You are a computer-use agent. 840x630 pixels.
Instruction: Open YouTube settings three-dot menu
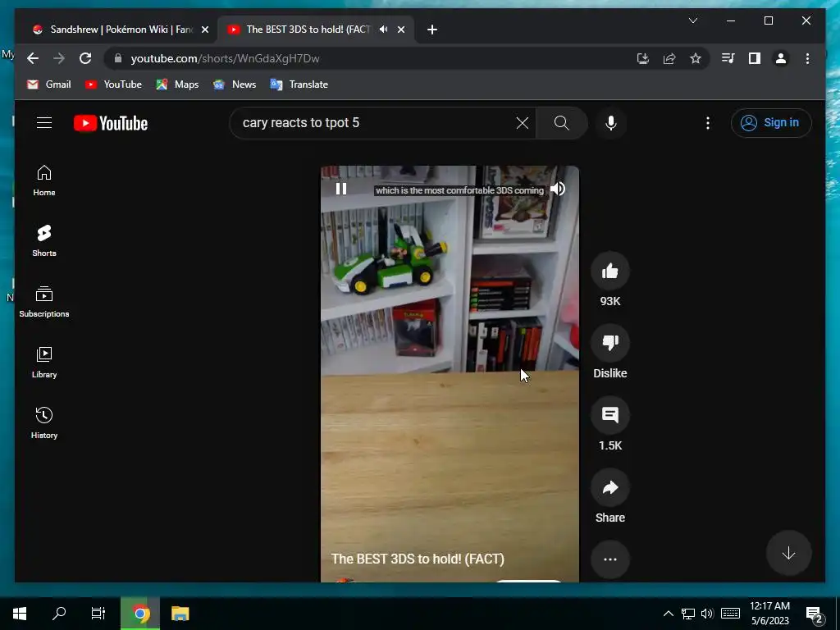(x=708, y=123)
